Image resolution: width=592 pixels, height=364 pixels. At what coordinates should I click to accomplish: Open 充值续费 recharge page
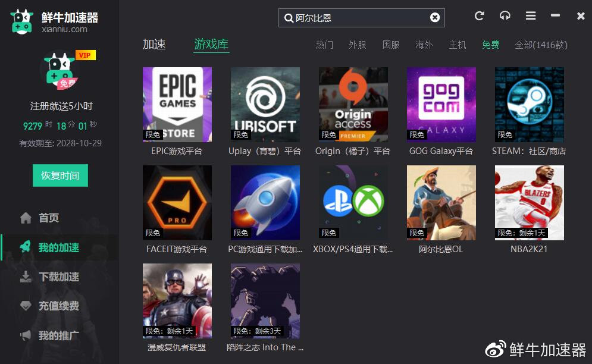coord(58,306)
